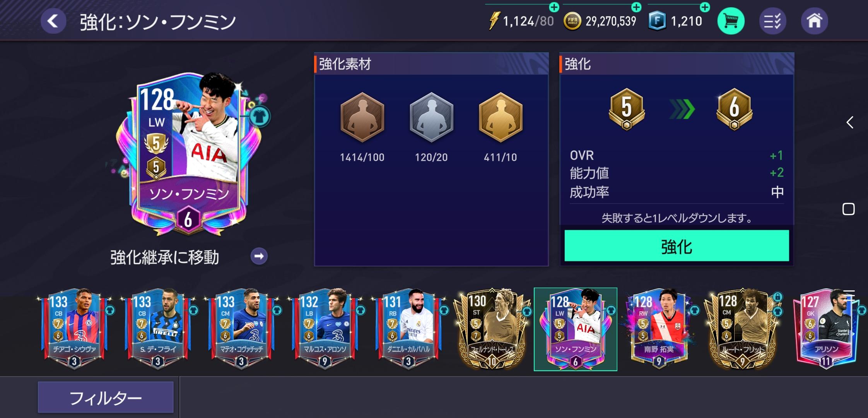Select the 132 LB Marcos Alonso card
The height and width of the screenshot is (418, 868).
325,329
